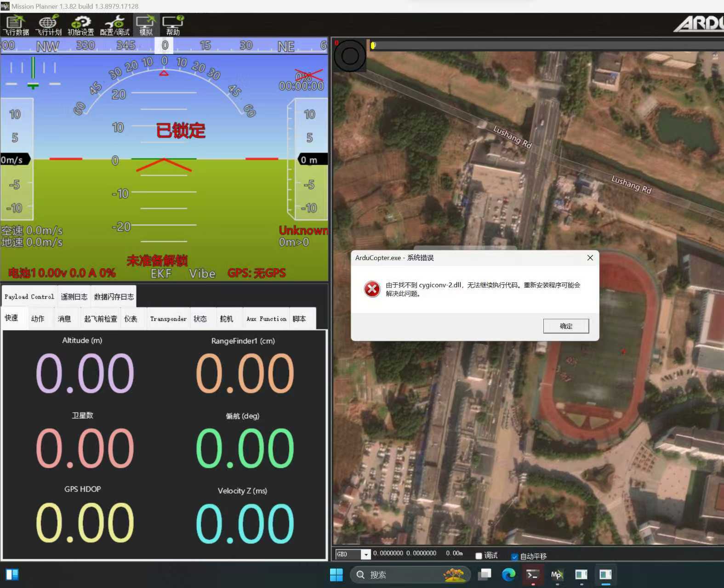724x588 pixels.
Task: Click the 确定 button in error dialog
Action: (x=566, y=326)
